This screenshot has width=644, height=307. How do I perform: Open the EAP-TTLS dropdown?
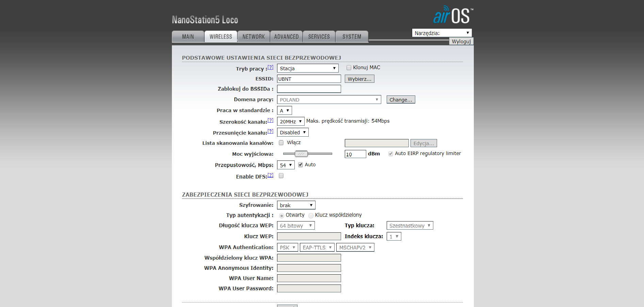[317, 247]
